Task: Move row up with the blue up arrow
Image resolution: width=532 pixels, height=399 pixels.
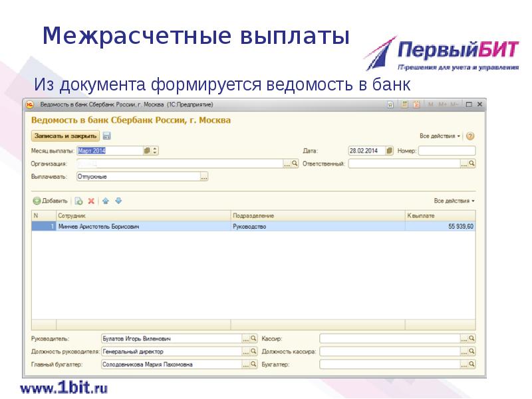Action: pos(105,201)
